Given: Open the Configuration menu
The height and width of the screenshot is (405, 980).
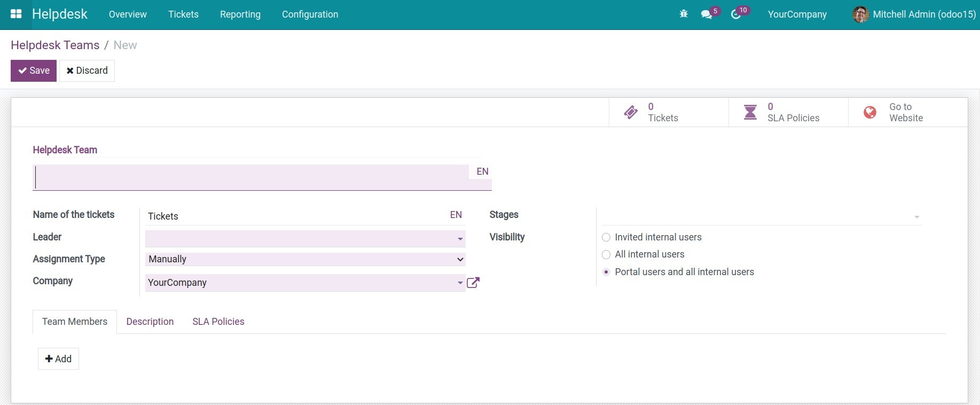Looking at the screenshot, I should click(310, 14).
